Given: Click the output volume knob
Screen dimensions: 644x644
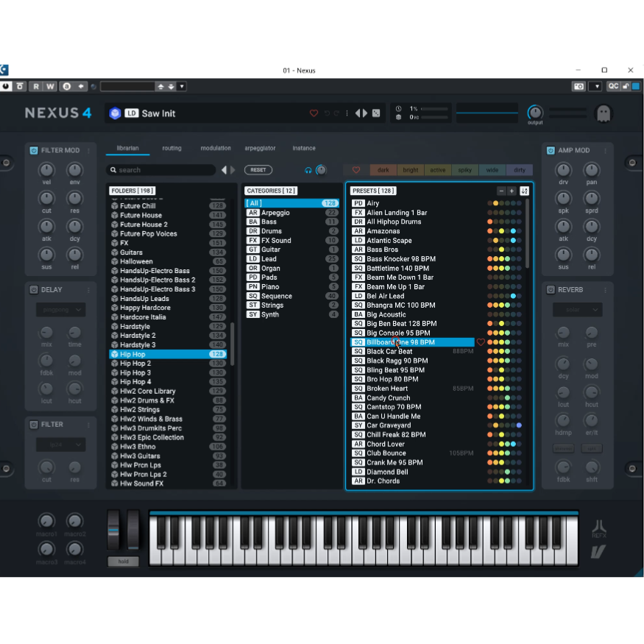Looking at the screenshot, I should pos(535,112).
